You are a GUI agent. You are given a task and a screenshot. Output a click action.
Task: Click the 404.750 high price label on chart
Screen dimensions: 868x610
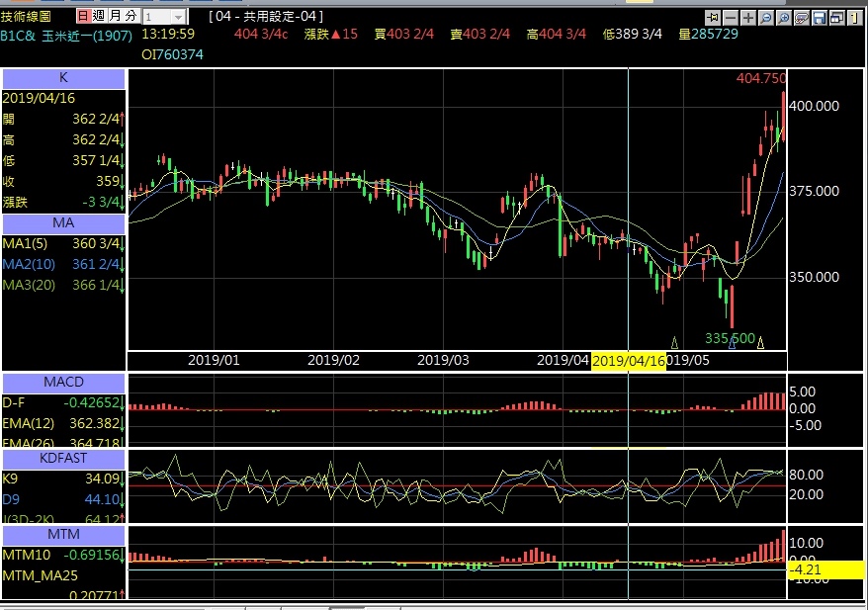coord(760,79)
